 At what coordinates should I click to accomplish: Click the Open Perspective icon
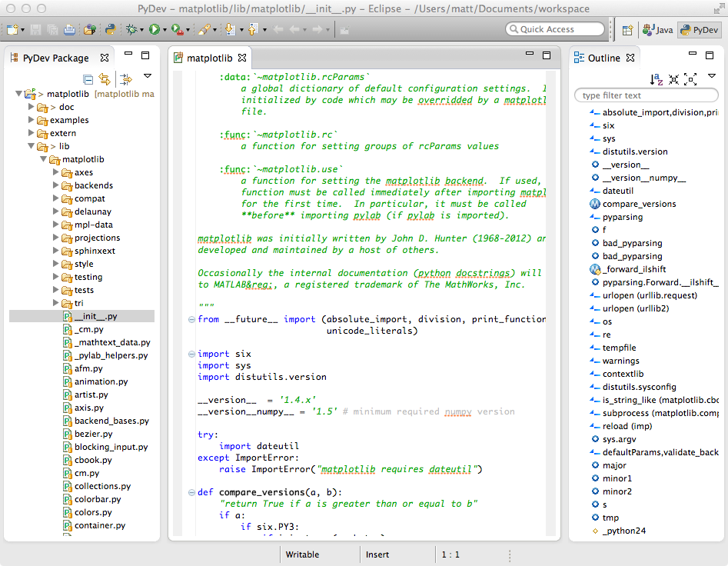627,30
